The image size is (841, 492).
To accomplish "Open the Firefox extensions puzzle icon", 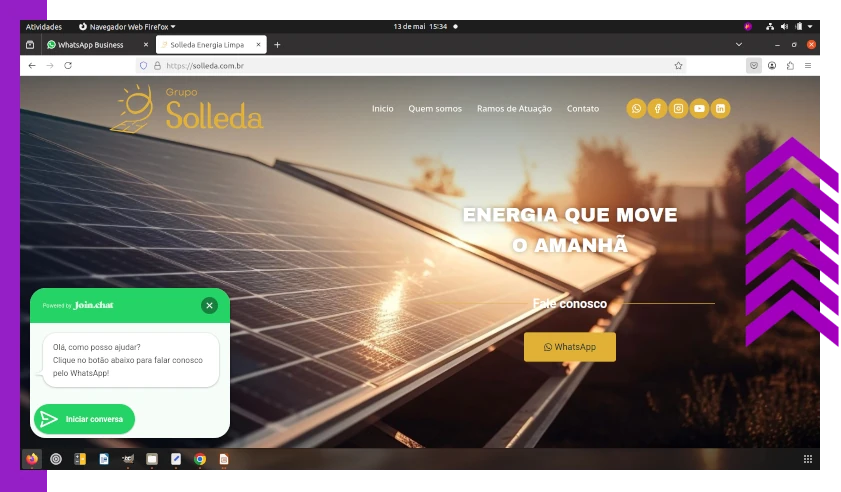I will 790,65.
